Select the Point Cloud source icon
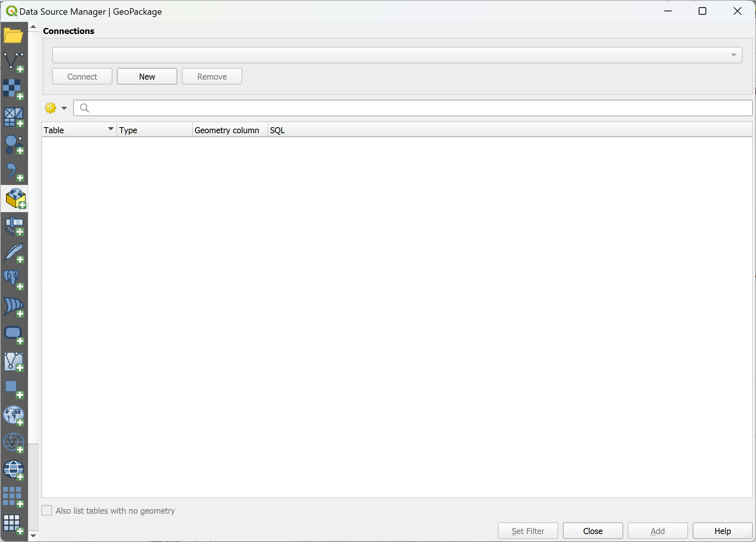Screen dimensions: 756x542 [14, 144]
